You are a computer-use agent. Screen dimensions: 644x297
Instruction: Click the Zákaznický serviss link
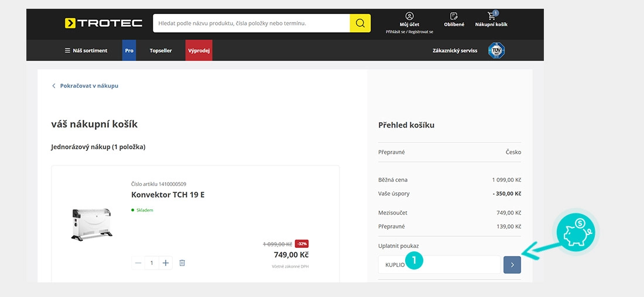455,51
